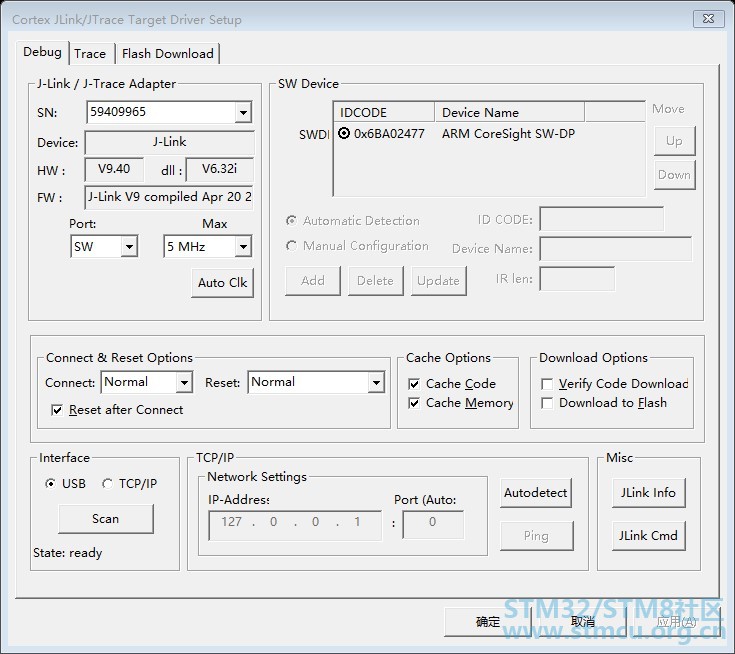Click the Move Up button
Image resolution: width=735 pixels, height=654 pixels.
(x=674, y=141)
